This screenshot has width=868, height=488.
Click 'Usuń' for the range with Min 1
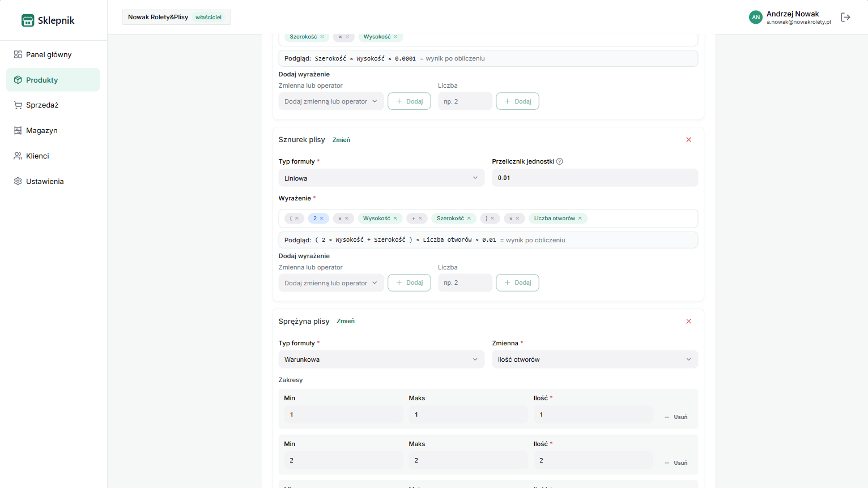pos(676,417)
